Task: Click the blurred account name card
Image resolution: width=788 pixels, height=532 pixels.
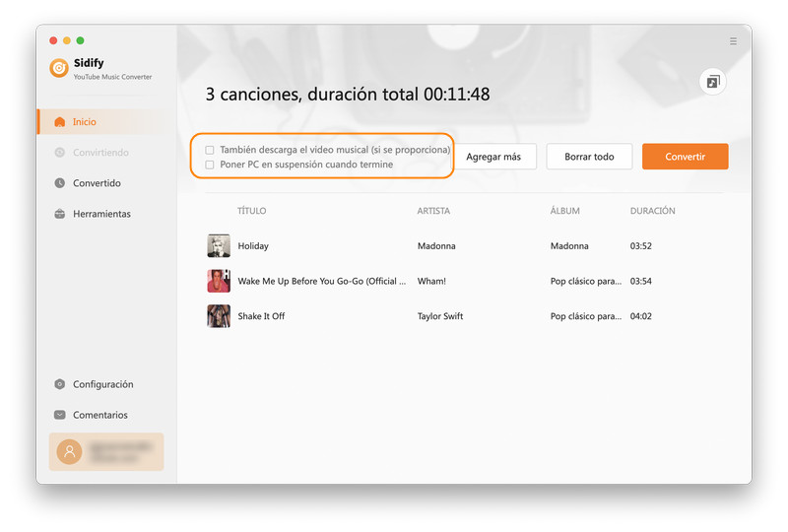Action: tap(106, 451)
